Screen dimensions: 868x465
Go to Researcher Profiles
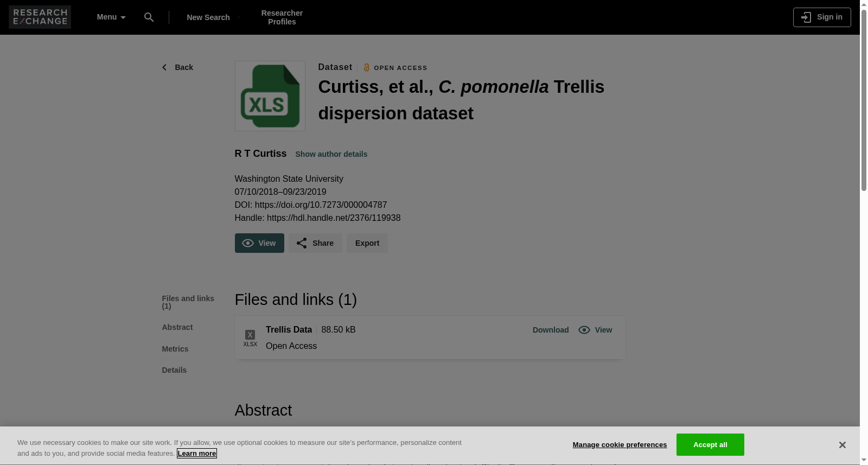click(282, 17)
